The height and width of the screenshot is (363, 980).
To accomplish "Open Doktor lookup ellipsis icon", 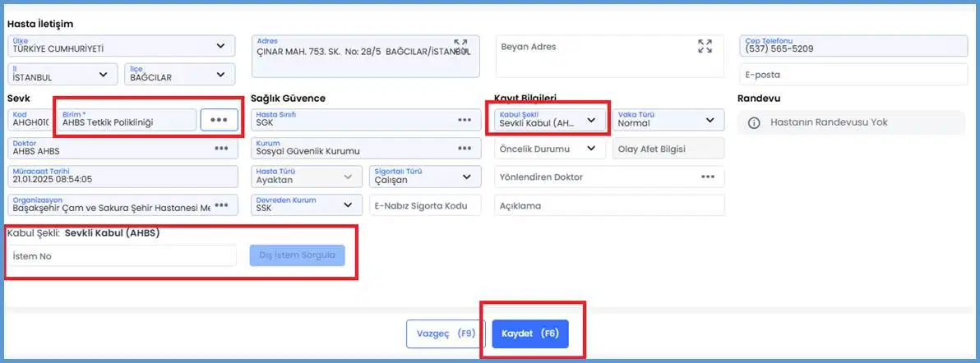I will pyautogui.click(x=221, y=148).
